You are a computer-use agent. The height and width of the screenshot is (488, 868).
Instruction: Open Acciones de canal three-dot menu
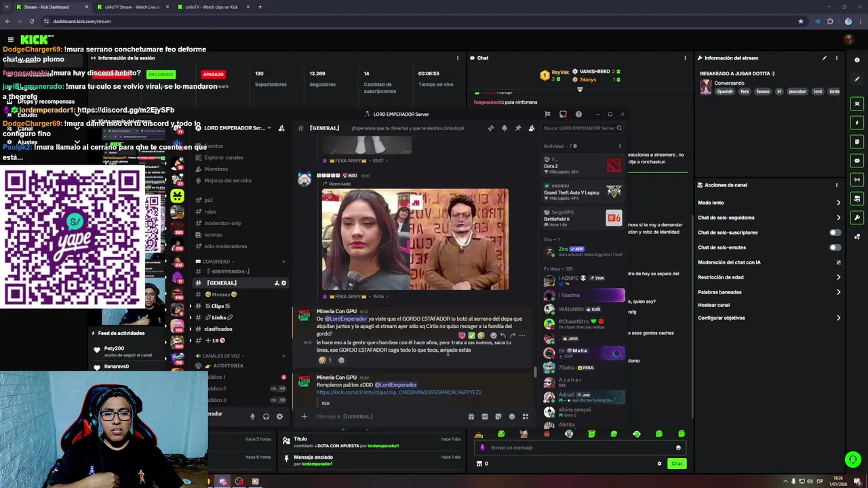836,185
